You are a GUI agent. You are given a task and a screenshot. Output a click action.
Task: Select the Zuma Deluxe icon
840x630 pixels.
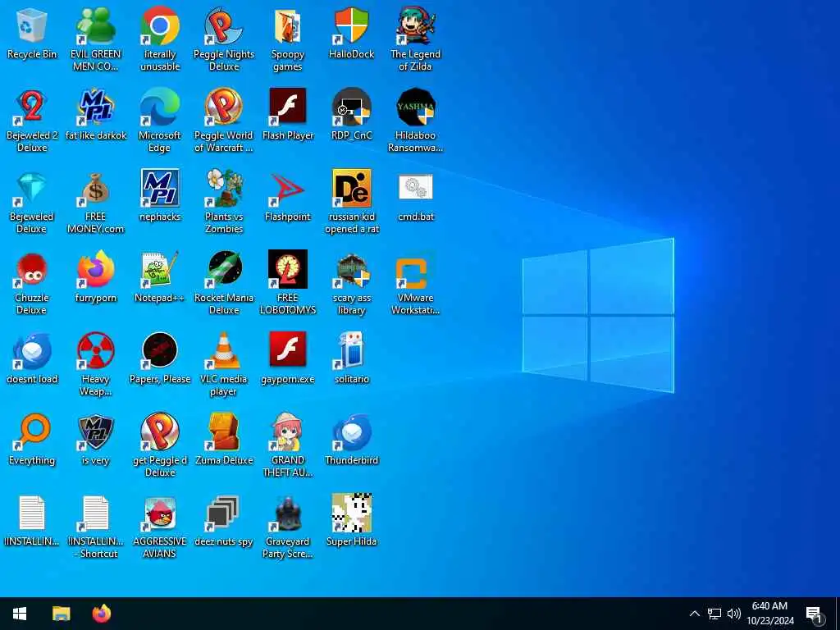(x=224, y=431)
